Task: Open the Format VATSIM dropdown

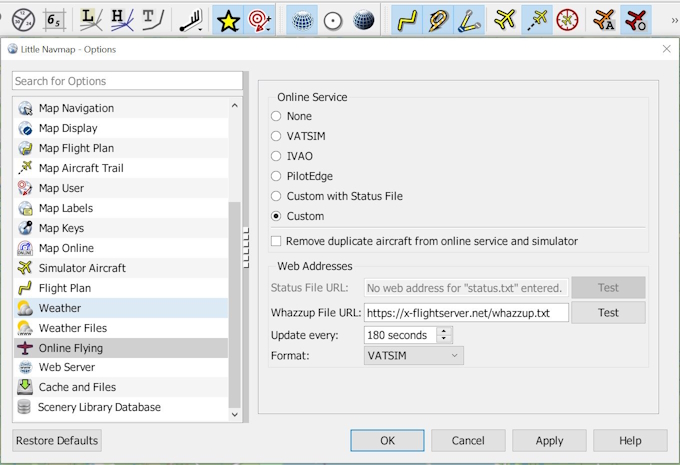Action: click(x=413, y=355)
